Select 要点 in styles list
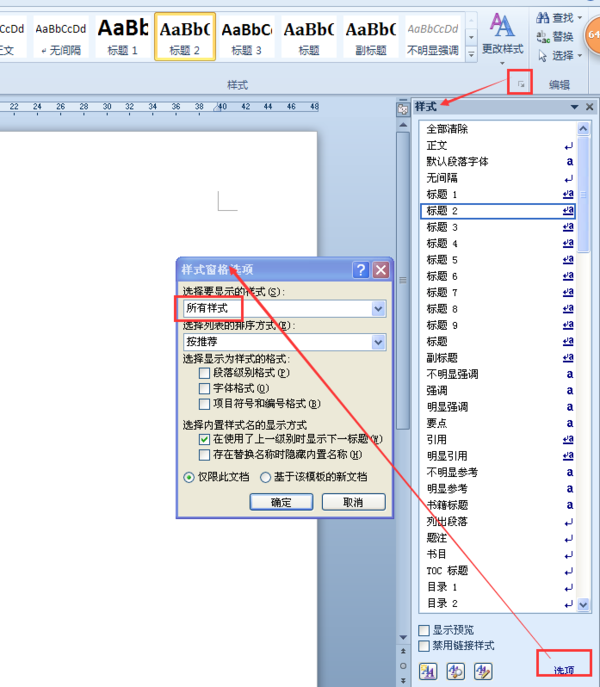Screen dimensions: 600x687 [x=498, y=423]
